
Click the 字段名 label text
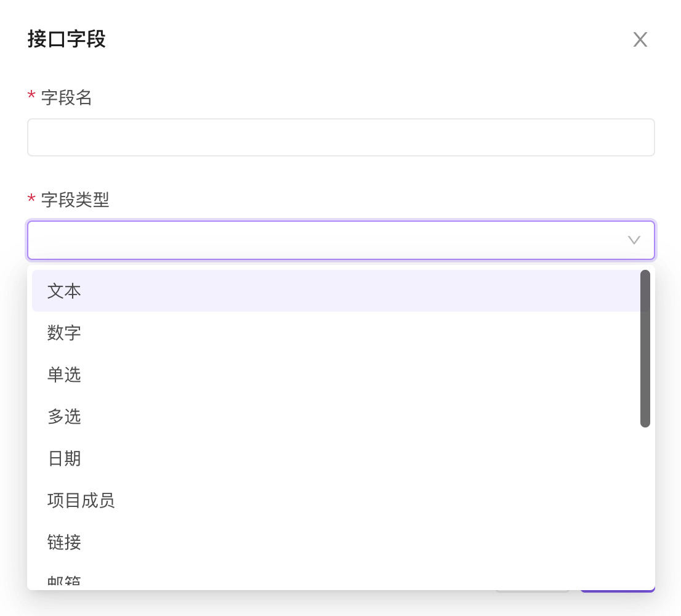(x=66, y=97)
